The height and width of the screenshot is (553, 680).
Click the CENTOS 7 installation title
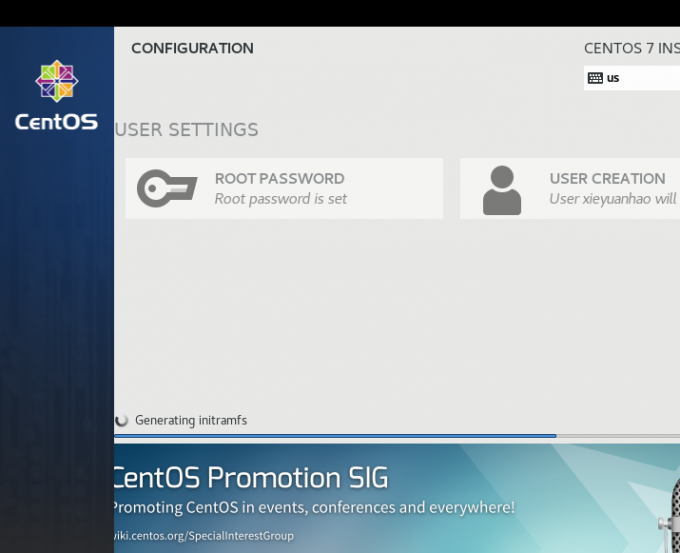coord(631,48)
